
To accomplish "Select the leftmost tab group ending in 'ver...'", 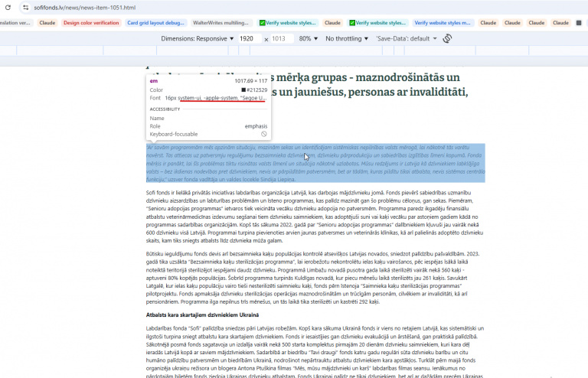I will point(16,23).
